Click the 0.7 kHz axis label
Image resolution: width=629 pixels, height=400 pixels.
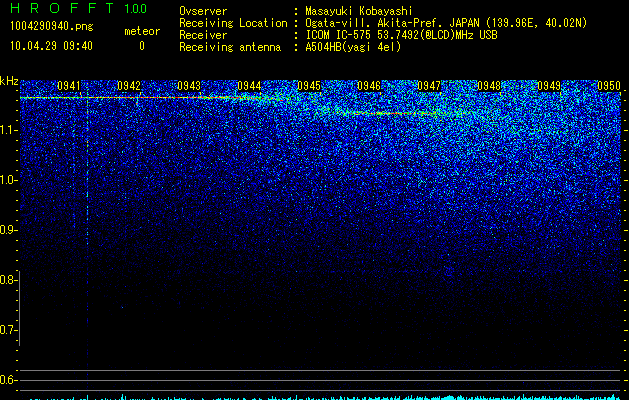(x=8, y=330)
